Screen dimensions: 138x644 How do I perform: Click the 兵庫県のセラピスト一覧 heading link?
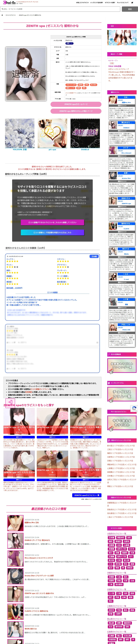(117, 589)
